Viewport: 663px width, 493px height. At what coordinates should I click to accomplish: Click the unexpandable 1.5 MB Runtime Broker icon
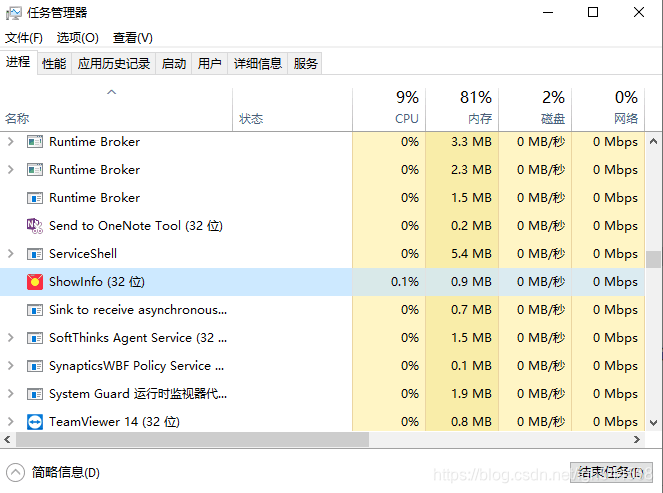(x=35, y=198)
